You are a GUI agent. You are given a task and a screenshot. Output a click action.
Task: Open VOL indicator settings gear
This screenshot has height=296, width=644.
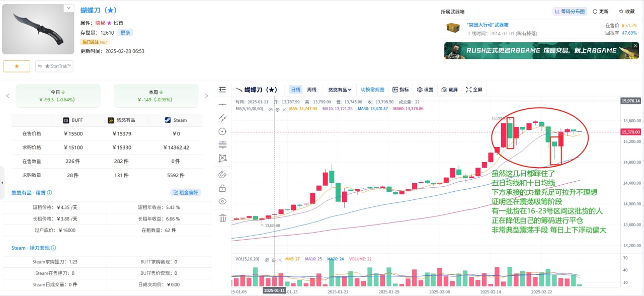click(274, 259)
